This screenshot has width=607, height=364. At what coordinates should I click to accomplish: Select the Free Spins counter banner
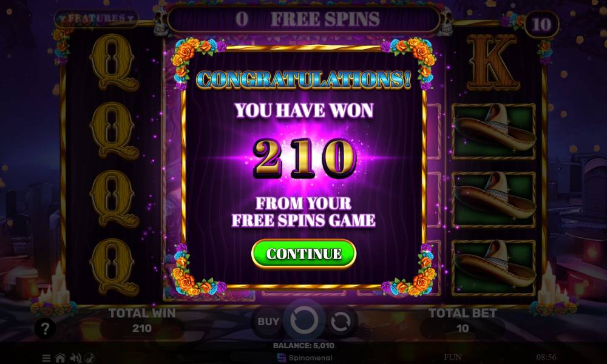point(304,19)
